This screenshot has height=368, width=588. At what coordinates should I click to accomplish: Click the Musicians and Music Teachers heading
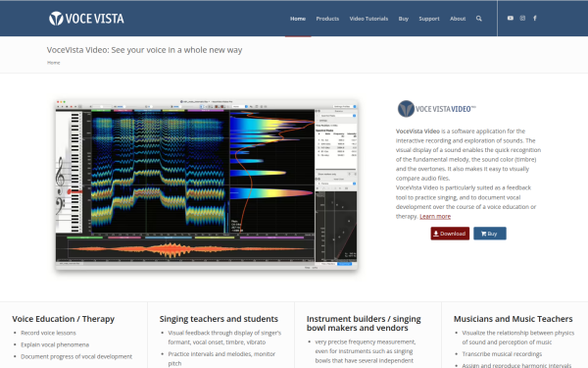[513, 319]
